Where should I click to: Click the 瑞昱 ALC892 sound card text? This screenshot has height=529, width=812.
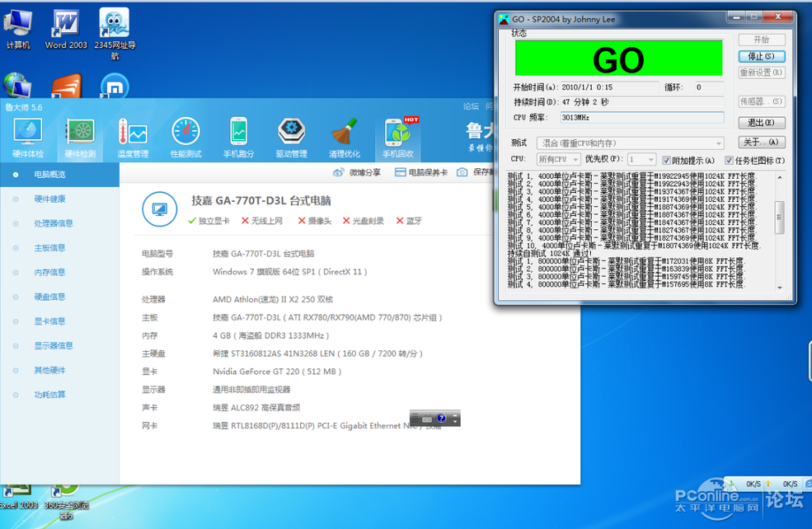[x=256, y=407]
